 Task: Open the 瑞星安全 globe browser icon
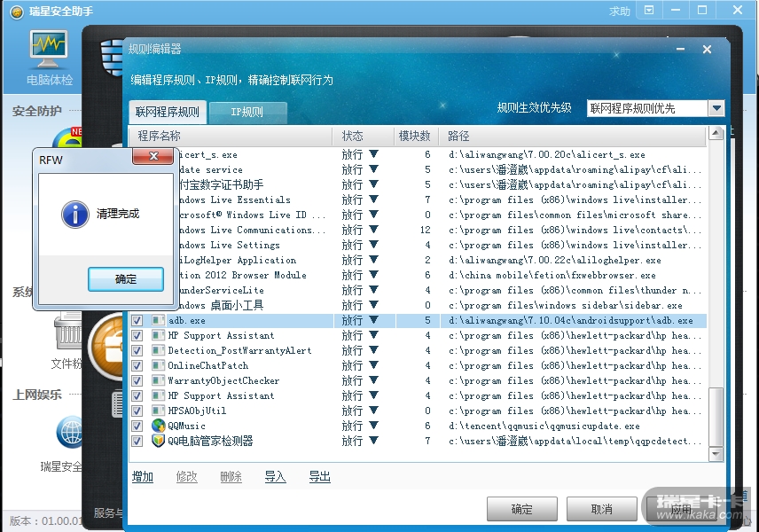(x=70, y=432)
